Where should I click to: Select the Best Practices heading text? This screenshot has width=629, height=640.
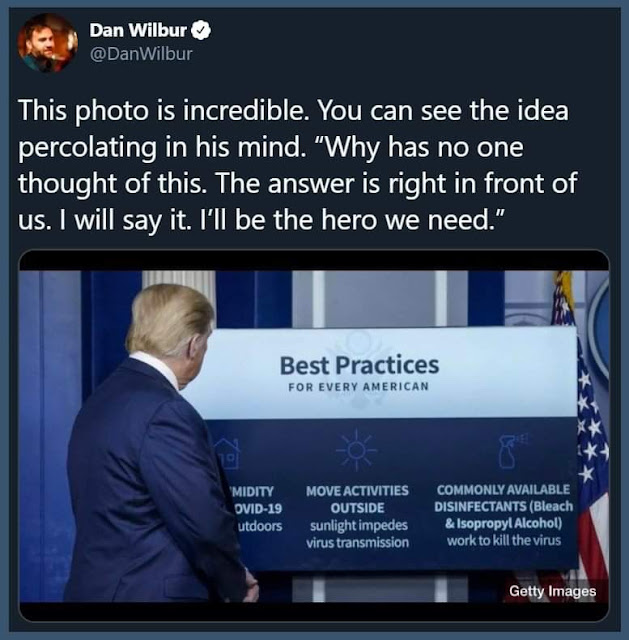[x=359, y=365]
